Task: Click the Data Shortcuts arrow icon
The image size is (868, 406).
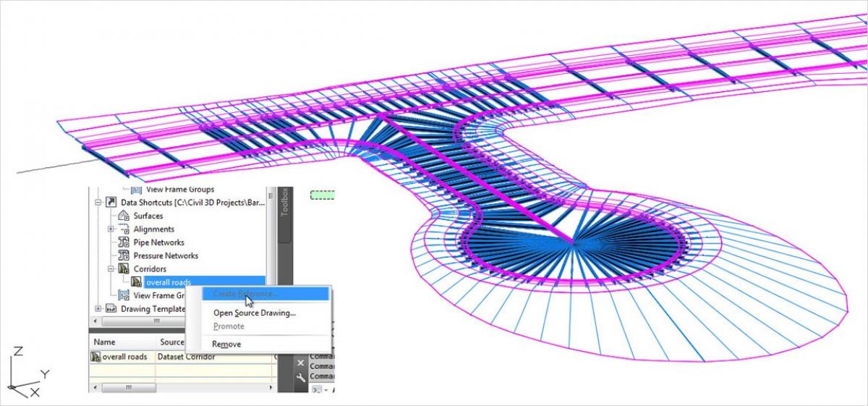Action: click(x=111, y=203)
